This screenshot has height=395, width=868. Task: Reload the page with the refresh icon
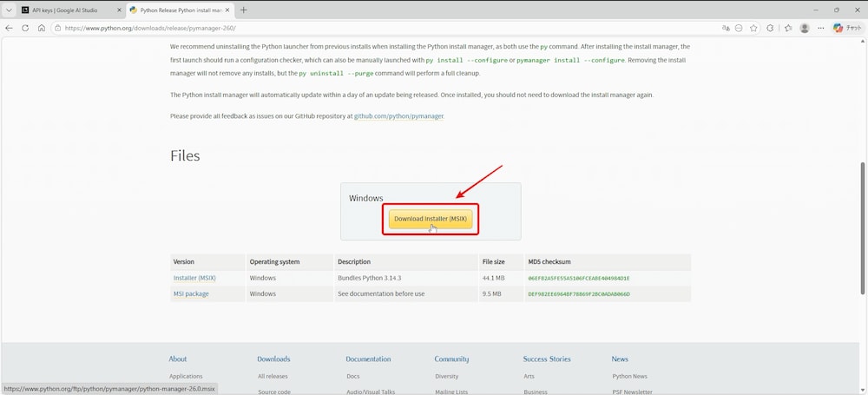pos(25,28)
